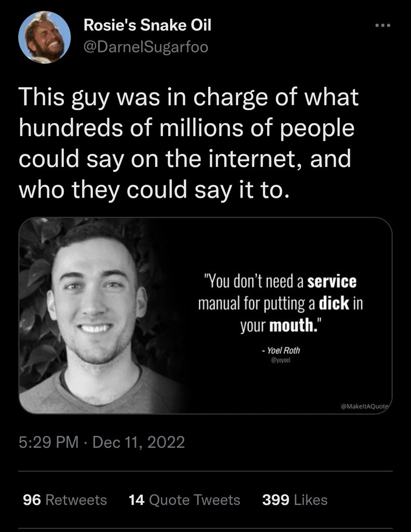This screenshot has width=411, height=532.
Task: Open the three-dot more options menu
Action: click(x=383, y=25)
